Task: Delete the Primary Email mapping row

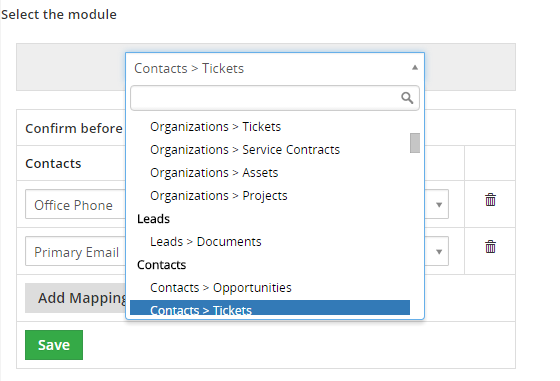Action: point(490,246)
